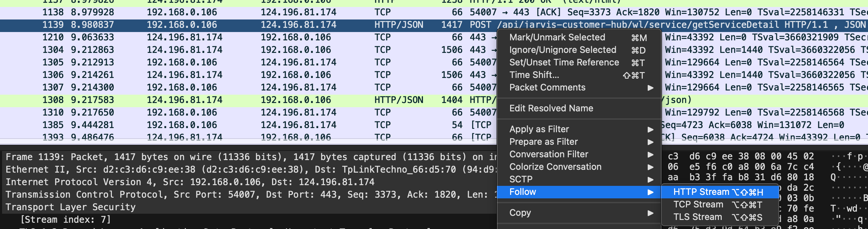Viewport: 868px width, 229px height.
Task: Select packet number 1138 in packet list
Action: click(x=243, y=13)
